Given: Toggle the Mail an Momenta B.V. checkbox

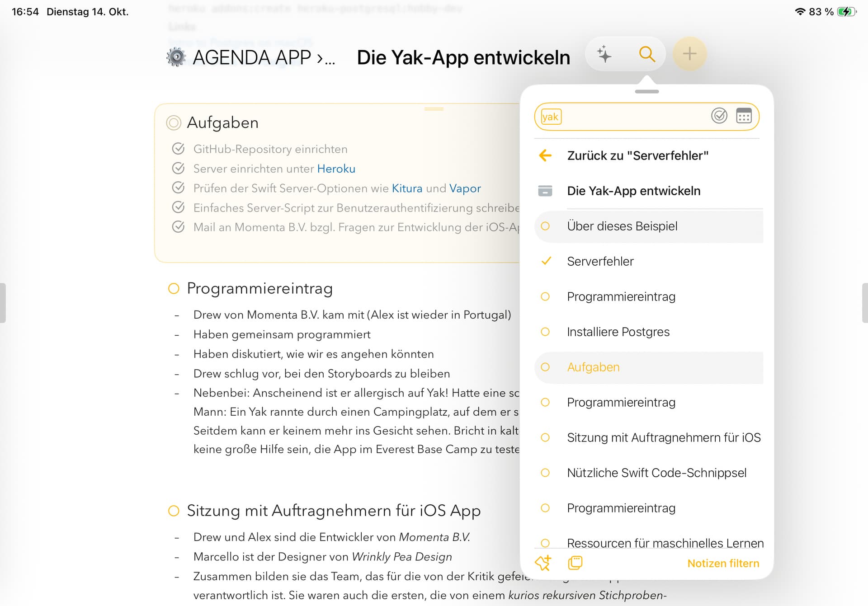Looking at the screenshot, I should pos(179,227).
